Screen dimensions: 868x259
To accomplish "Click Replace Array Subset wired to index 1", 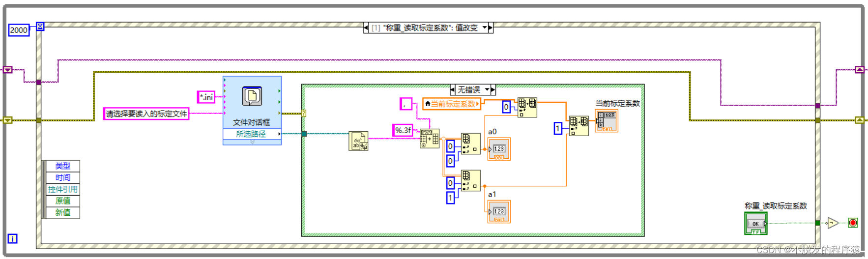I will 579,126.
